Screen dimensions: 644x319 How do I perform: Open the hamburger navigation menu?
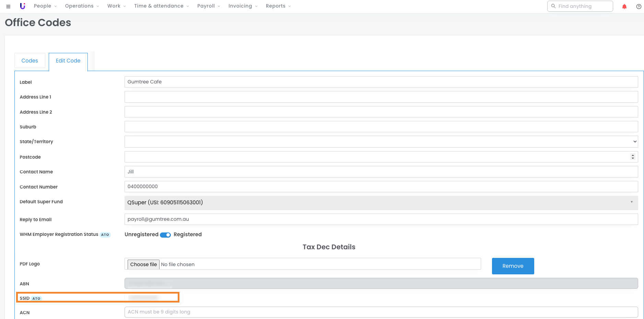[8, 6]
